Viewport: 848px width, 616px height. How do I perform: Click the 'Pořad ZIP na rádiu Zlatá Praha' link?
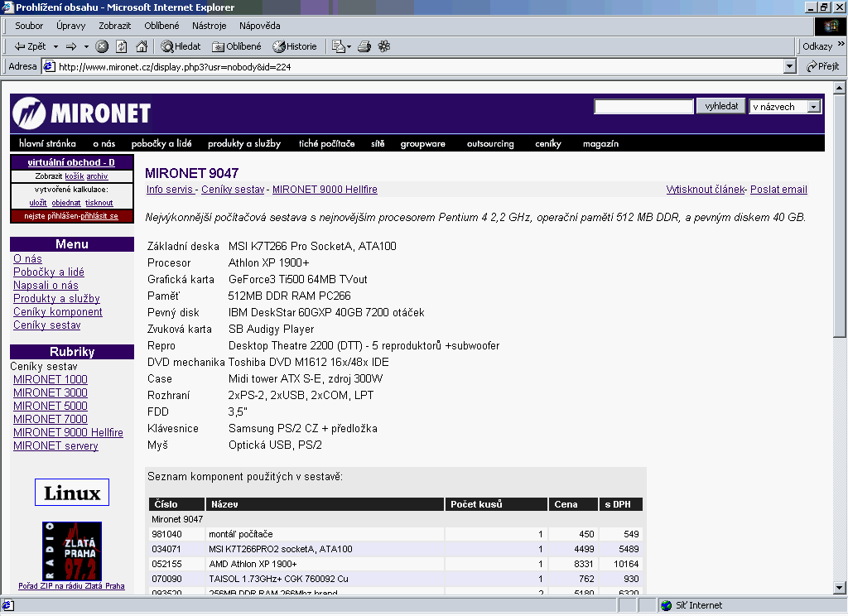[71, 585]
